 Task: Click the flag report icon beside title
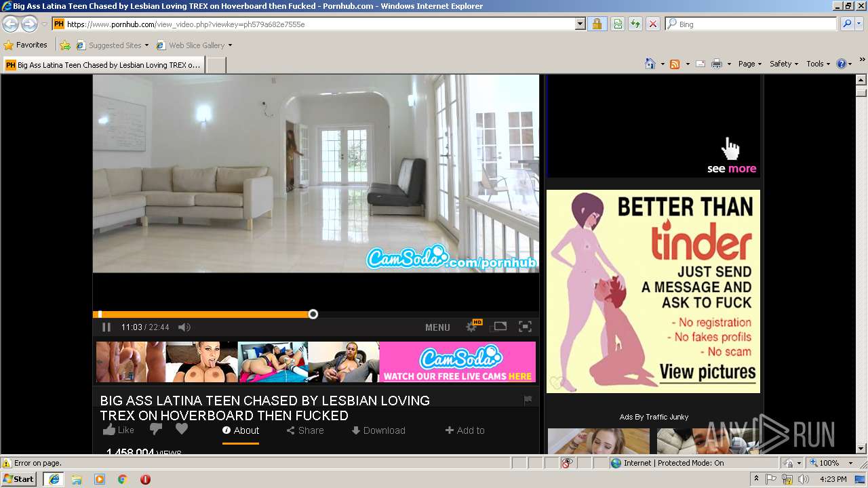[x=528, y=400]
